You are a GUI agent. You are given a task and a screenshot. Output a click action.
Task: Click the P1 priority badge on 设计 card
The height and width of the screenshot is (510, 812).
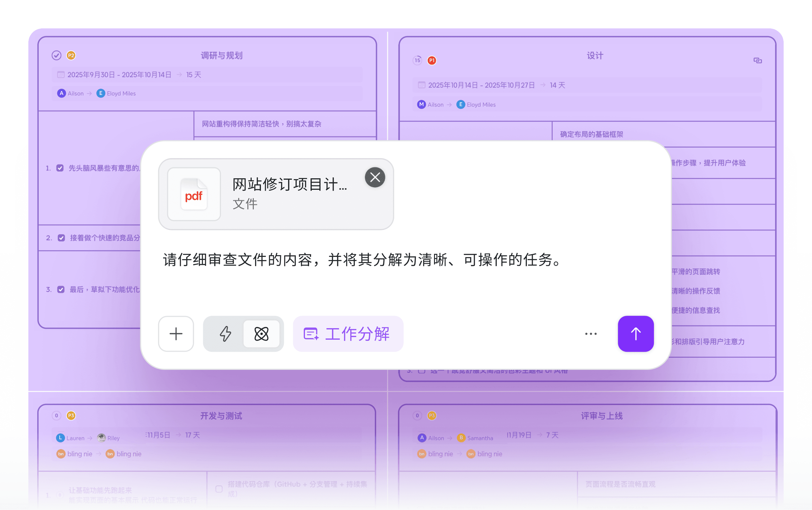click(x=432, y=60)
